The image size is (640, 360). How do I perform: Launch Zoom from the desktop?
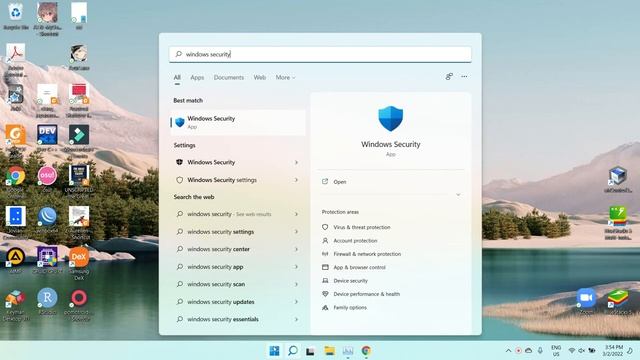586,301
